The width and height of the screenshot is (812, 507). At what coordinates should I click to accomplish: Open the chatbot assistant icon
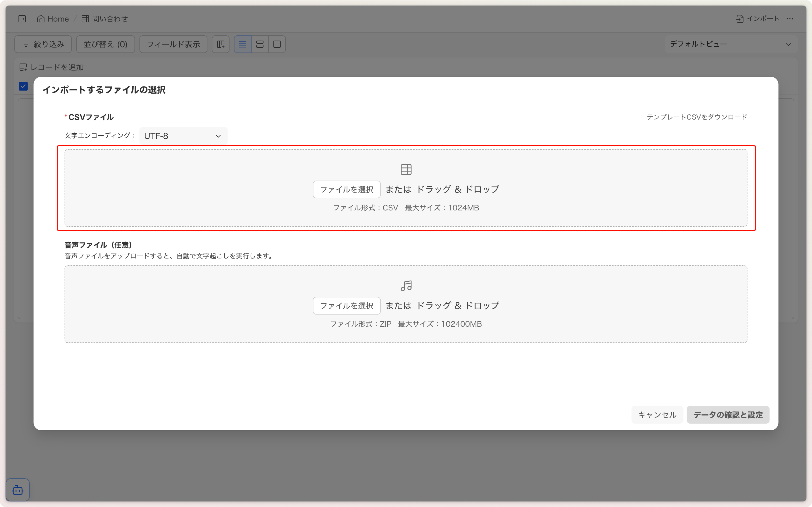tap(18, 490)
